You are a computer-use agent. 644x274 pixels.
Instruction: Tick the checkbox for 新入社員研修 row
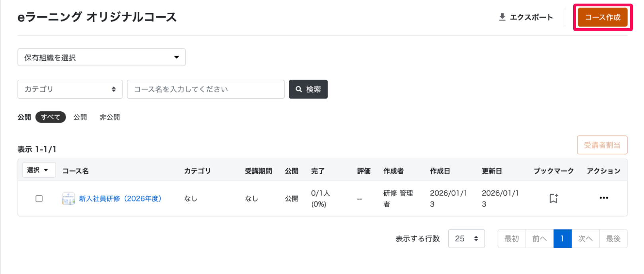coord(39,198)
